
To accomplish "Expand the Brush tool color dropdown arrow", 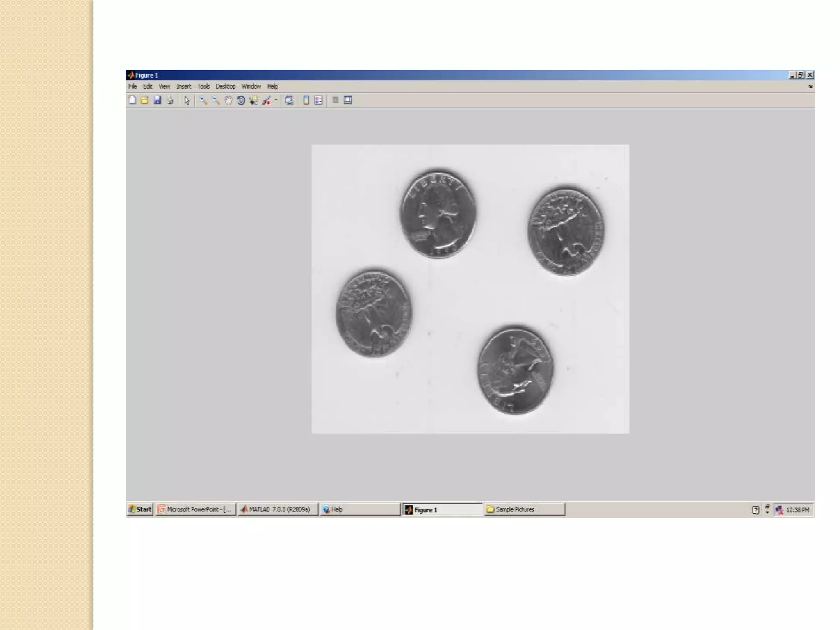I will pos(276,100).
